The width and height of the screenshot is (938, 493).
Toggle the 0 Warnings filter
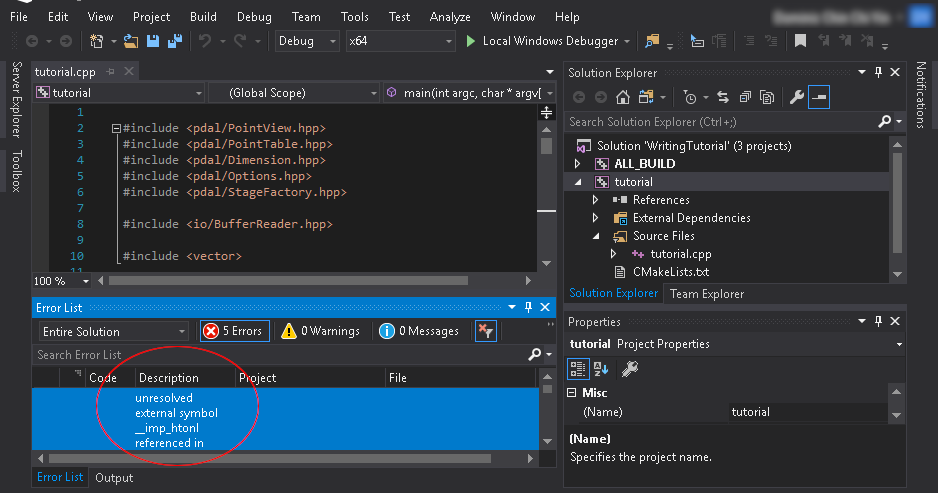point(318,331)
